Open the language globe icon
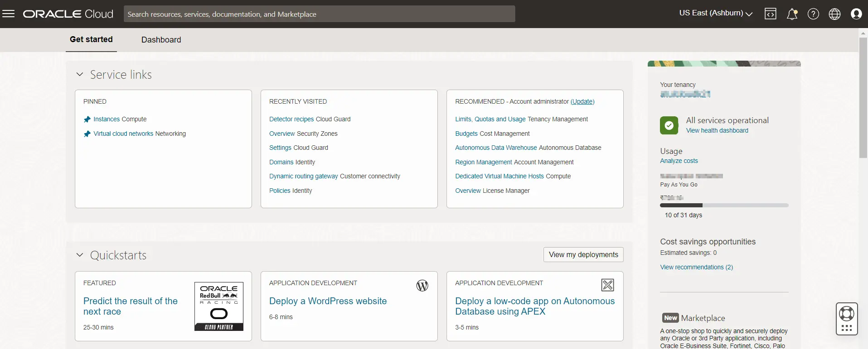 click(x=834, y=14)
